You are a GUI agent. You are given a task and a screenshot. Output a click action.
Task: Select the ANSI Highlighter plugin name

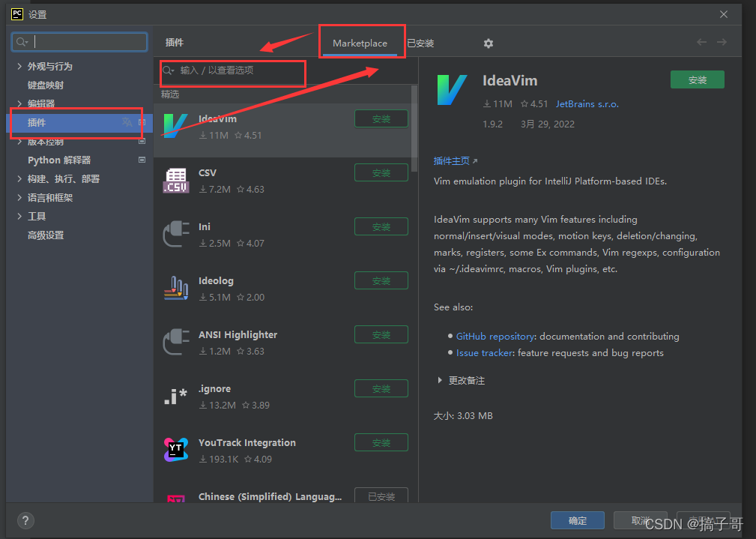click(x=238, y=335)
